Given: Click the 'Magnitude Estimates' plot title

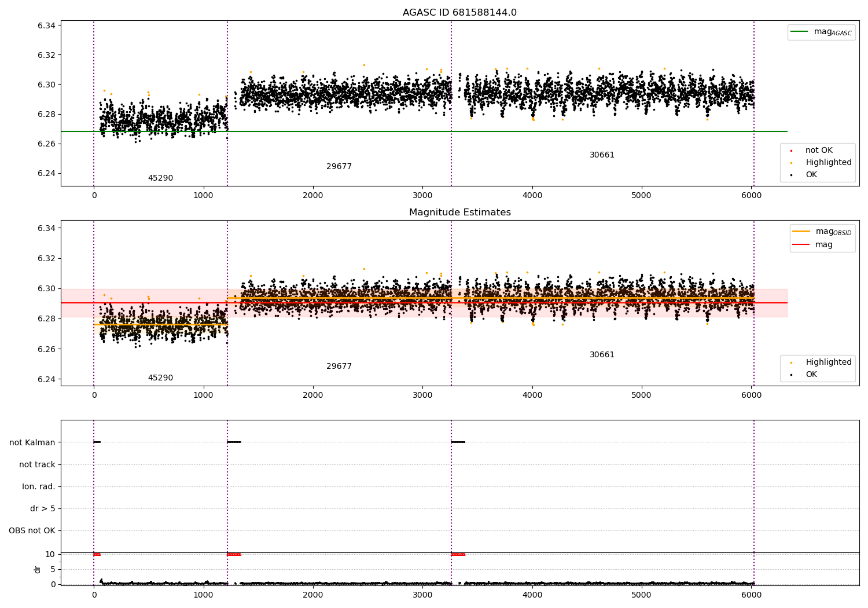Looking at the screenshot, I should click(x=459, y=213).
